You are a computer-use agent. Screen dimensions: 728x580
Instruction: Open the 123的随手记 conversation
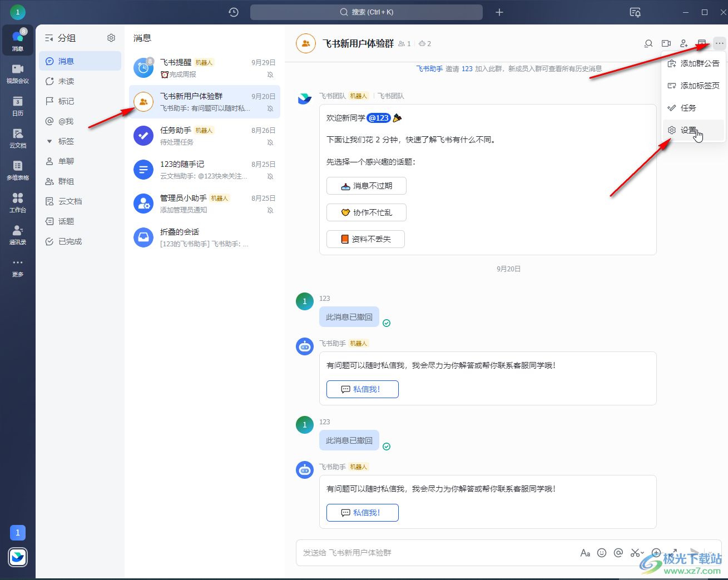(205, 170)
